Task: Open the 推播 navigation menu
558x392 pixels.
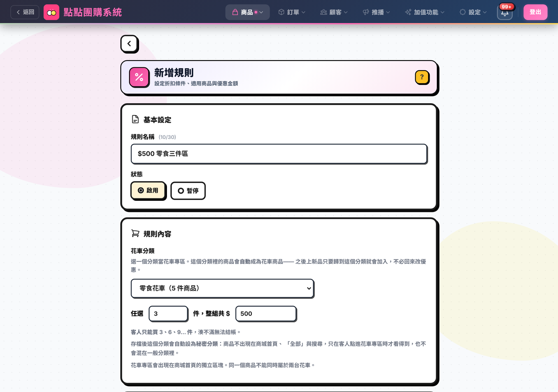Action: (x=376, y=12)
